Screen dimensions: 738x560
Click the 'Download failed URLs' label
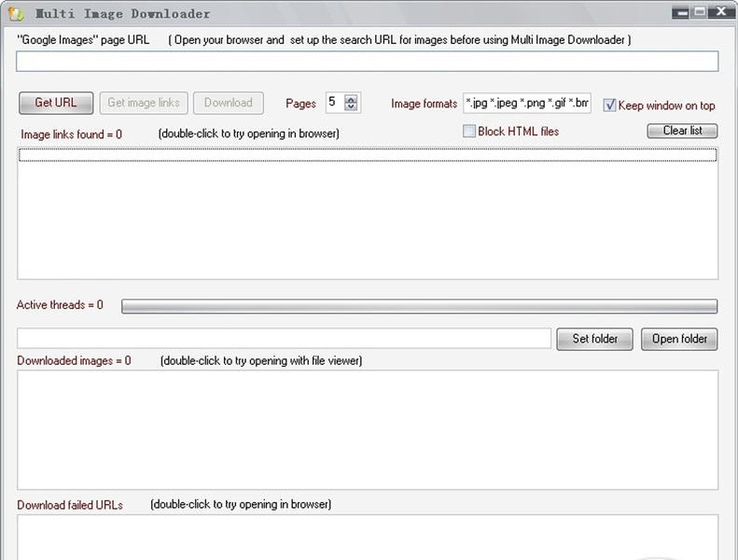[x=70, y=505]
